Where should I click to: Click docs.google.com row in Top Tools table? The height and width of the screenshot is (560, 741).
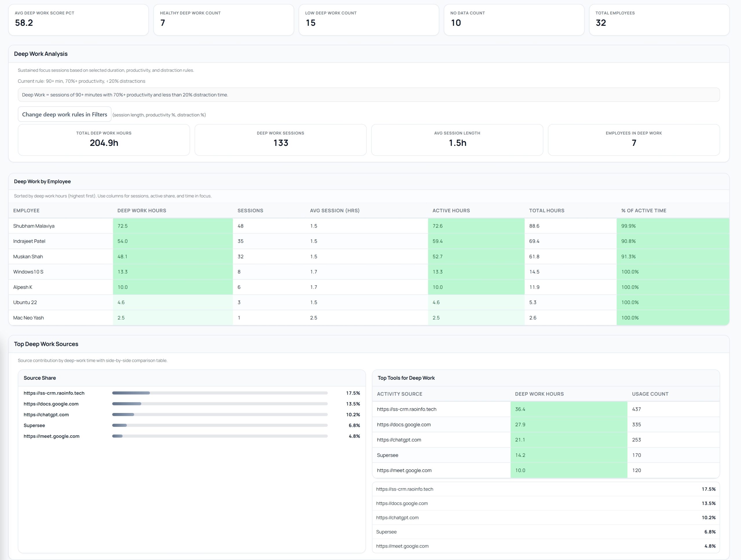[x=546, y=424]
